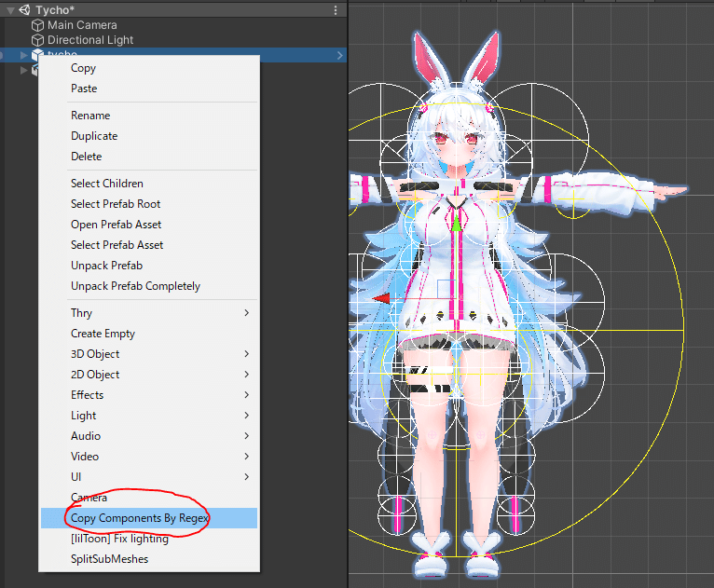
Task: Open the 3D Object submenu
Action: pos(149,354)
